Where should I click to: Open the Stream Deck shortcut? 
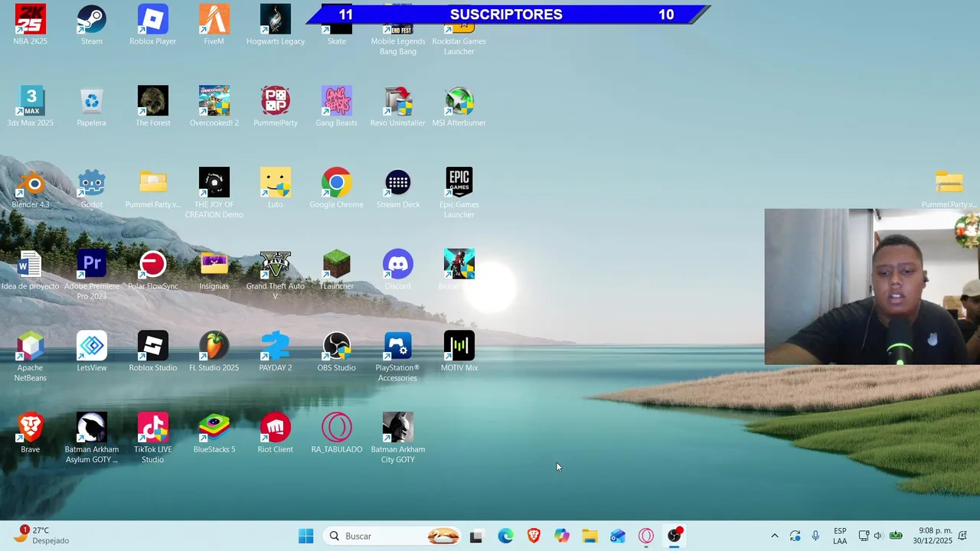[x=398, y=183]
